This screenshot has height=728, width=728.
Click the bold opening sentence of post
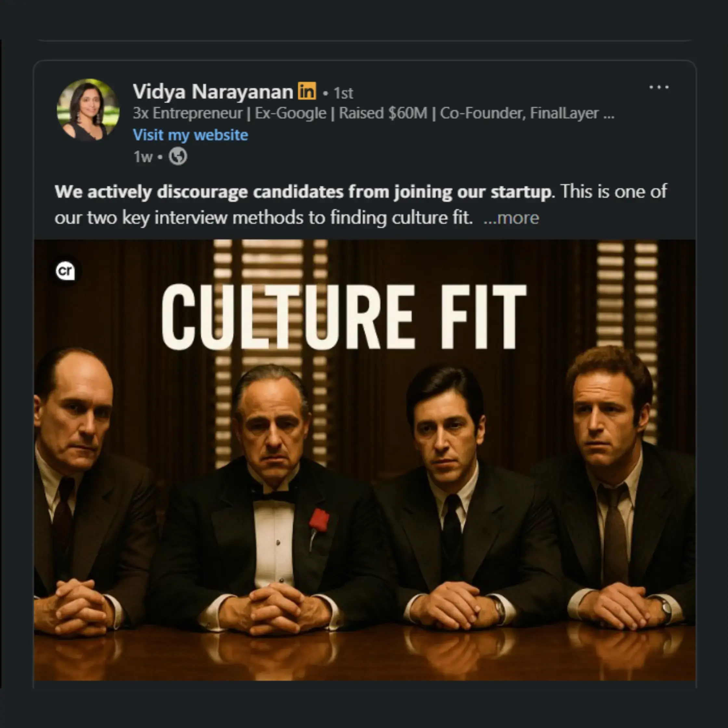(303, 192)
